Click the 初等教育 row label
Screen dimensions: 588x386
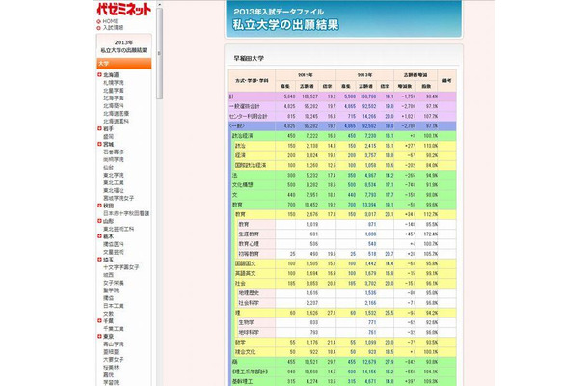(x=249, y=254)
